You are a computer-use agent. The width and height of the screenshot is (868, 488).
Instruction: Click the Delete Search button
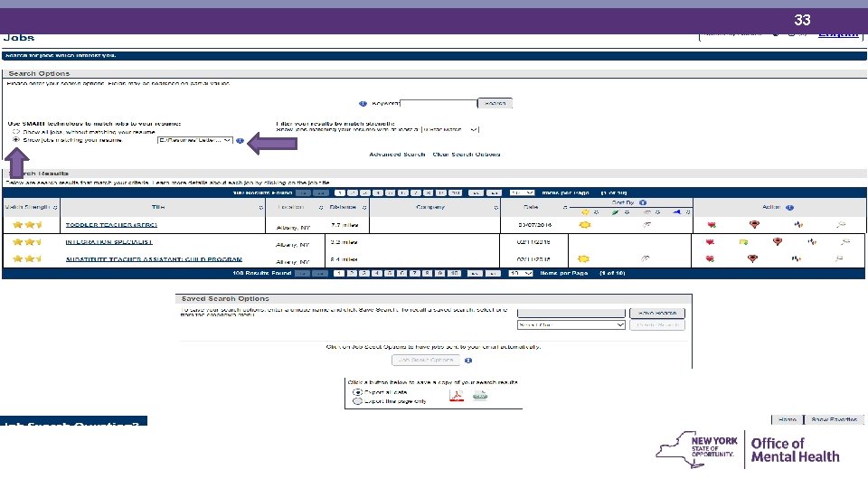(657, 324)
